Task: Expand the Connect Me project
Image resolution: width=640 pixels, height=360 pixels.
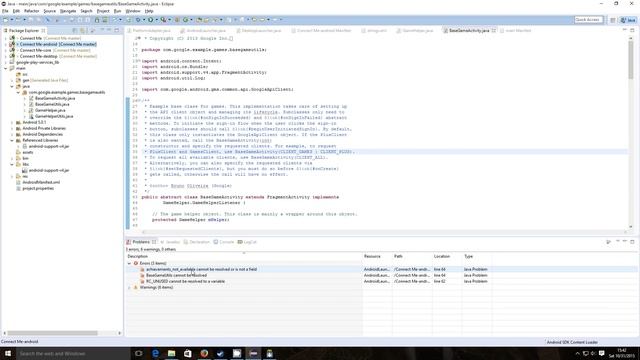Action: (x=6, y=38)
